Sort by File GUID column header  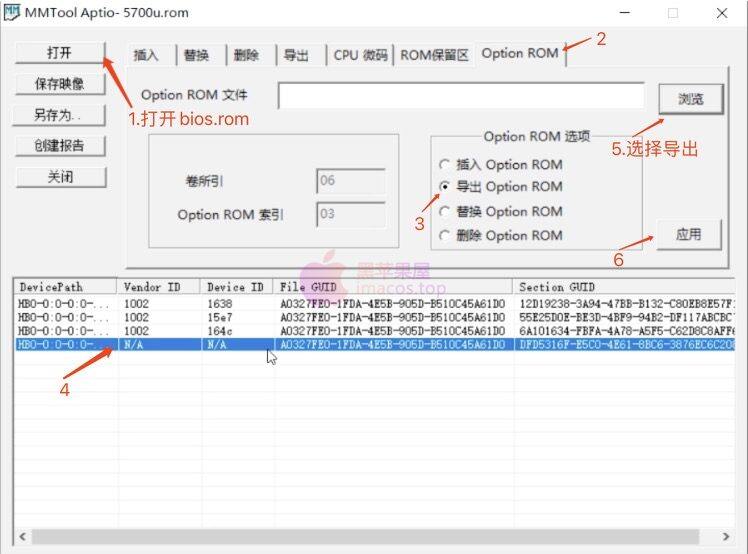pyautogui.click(x=393, y=287)
